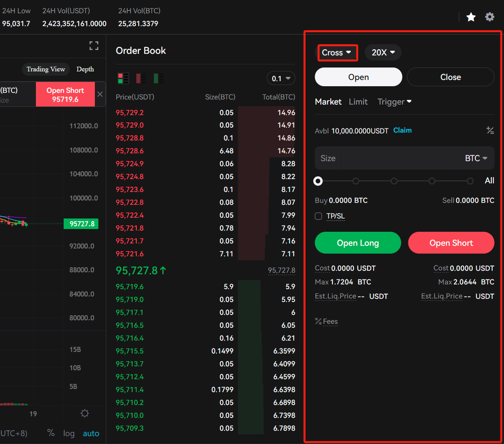504x444 pixels.
Task: Click the current price tag 95727.8 on chart axis
Action: coord(82,224)
